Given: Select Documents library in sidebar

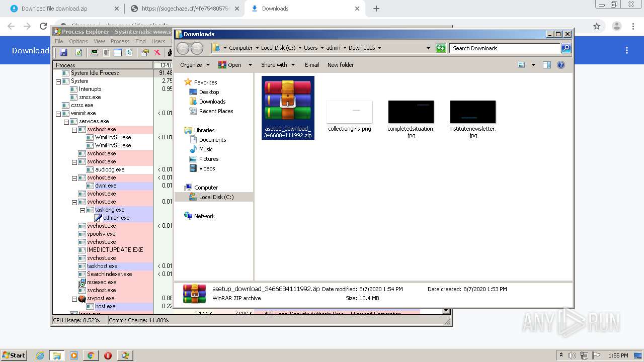Looking at the screenshot, I should (212, 140).
